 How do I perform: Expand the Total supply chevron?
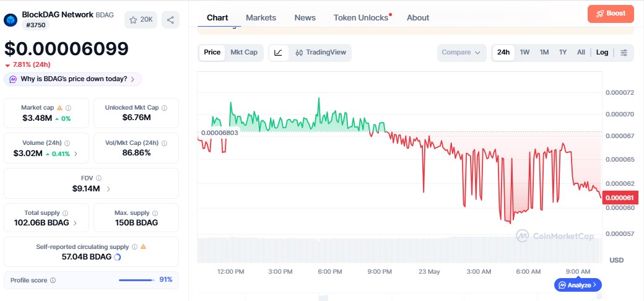tap(75, 223)
